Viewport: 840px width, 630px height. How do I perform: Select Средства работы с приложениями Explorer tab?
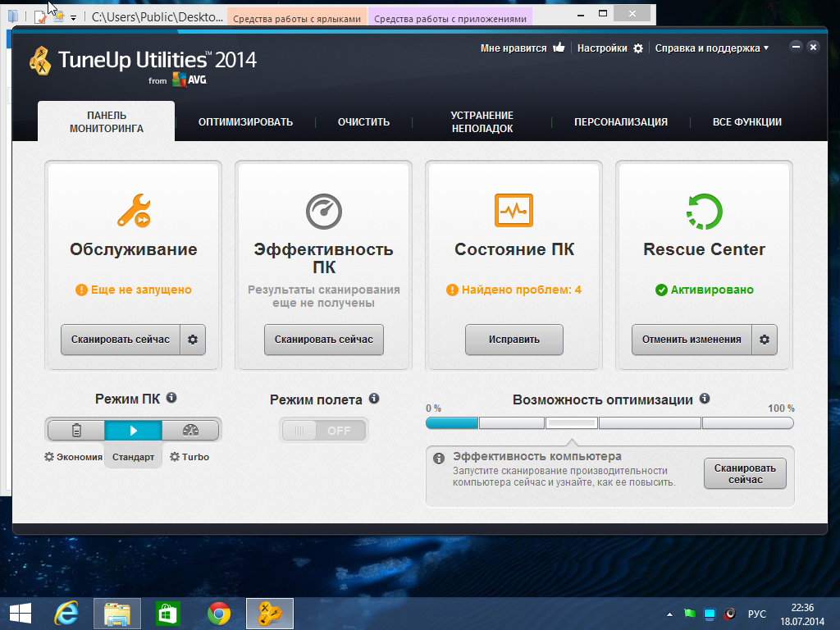tap(450, 17)
